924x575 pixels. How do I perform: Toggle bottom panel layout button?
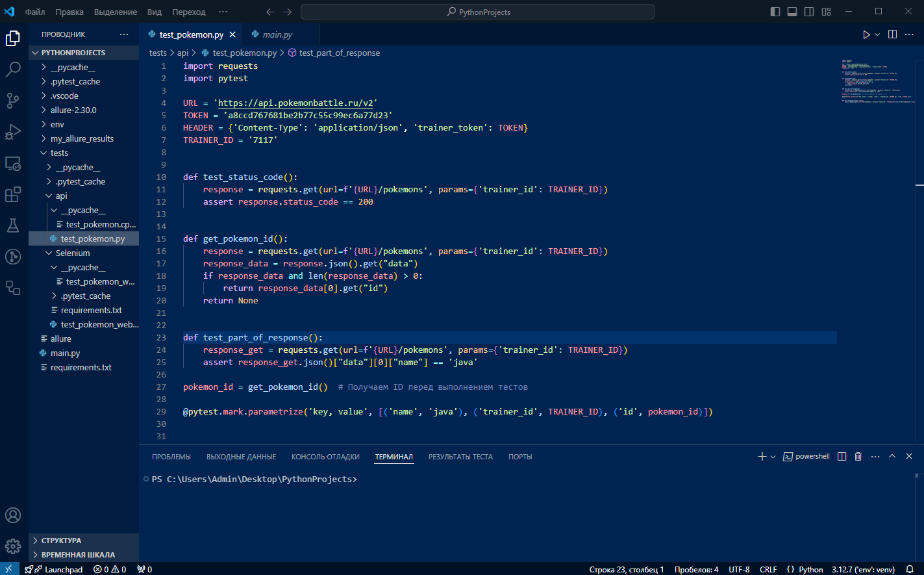(x=792, y=12)
